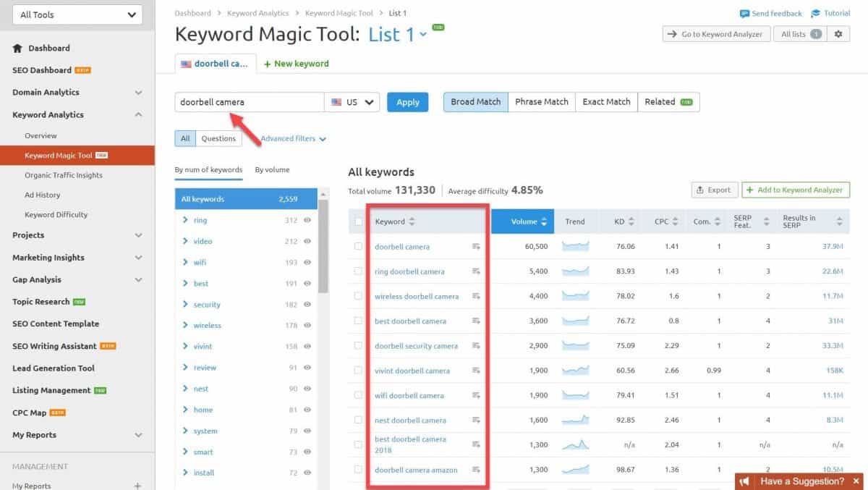Click add-to-list icon for wireless doorbell camera
This screenshot has height=490, width=868.
476,296
